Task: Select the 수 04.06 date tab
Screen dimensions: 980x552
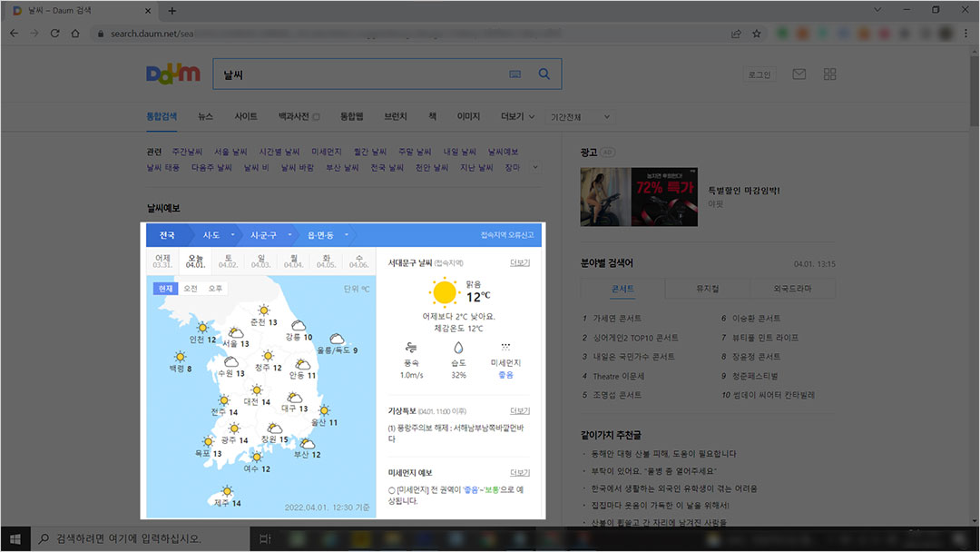Action: (358, 261)
